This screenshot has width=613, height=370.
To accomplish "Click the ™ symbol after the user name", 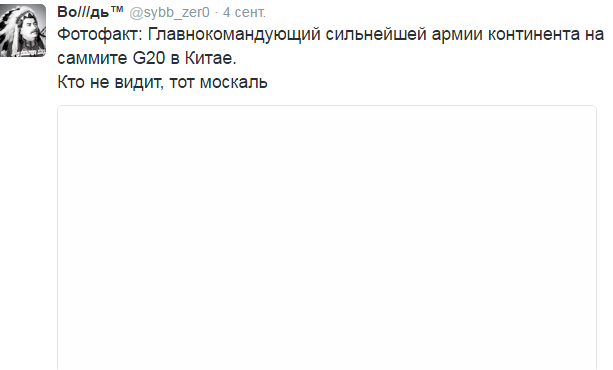I will tap(117, 9).
